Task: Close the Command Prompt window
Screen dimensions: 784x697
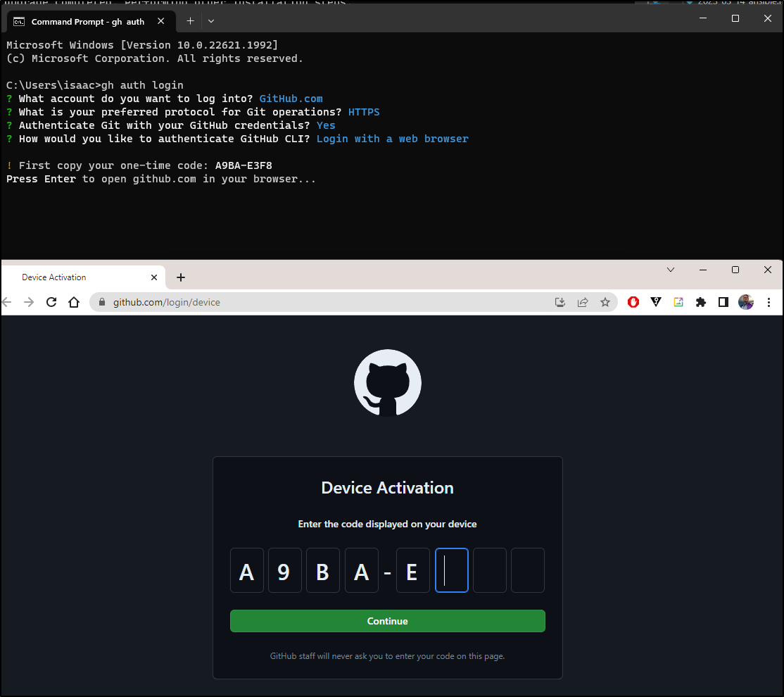Action: tap(768, 18)
